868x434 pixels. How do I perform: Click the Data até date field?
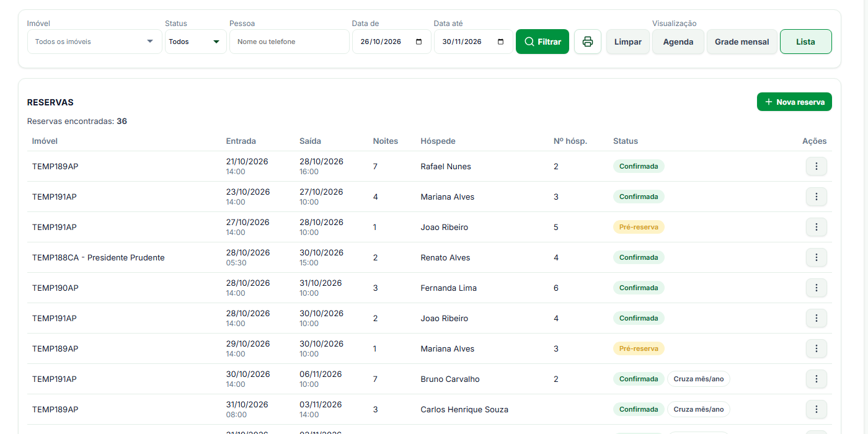474,42
